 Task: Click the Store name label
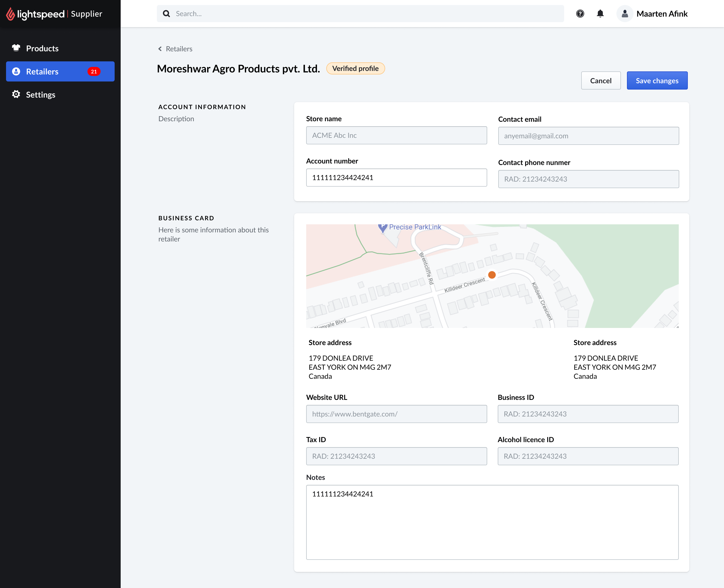coord(324,119)
